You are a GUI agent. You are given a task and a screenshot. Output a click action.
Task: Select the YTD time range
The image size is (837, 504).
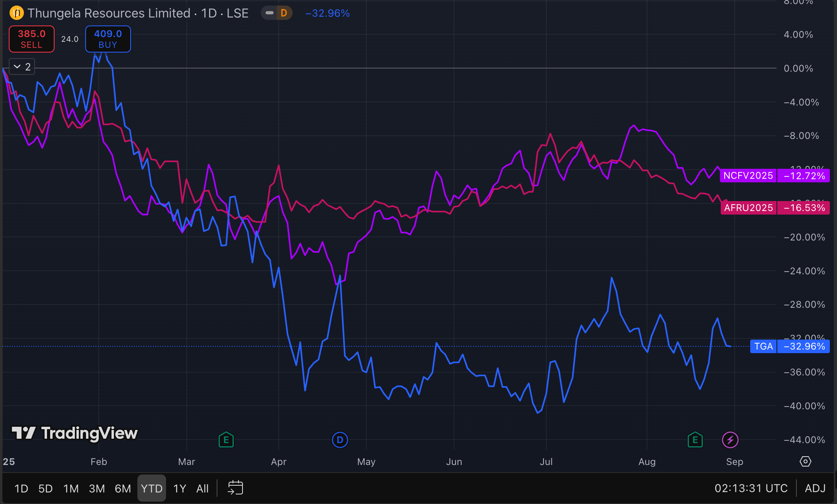[151, 488]
